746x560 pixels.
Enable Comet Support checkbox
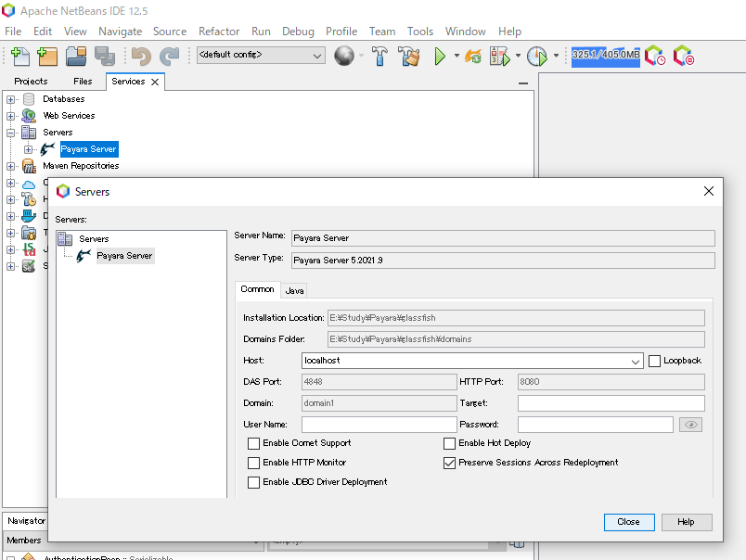click(x=253, y=443)
